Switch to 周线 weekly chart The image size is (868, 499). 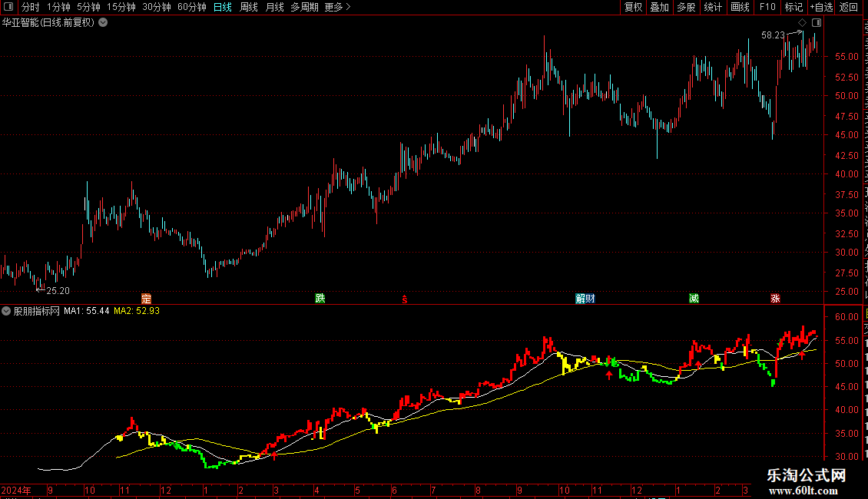tap(249, 7)
